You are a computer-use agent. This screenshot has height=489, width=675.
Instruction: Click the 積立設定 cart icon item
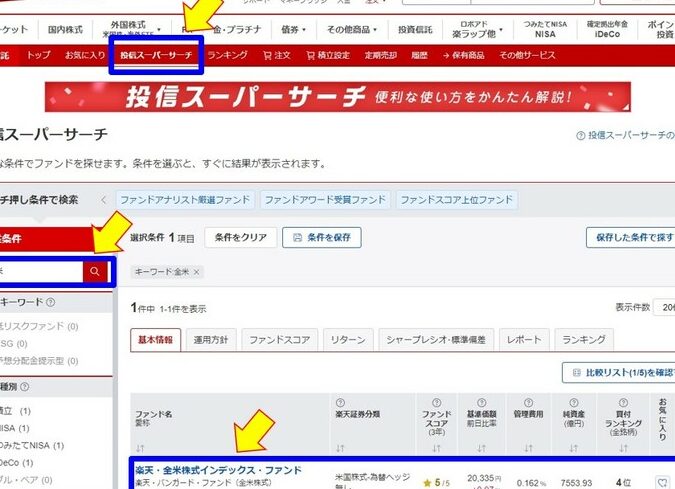coord(328,56)
